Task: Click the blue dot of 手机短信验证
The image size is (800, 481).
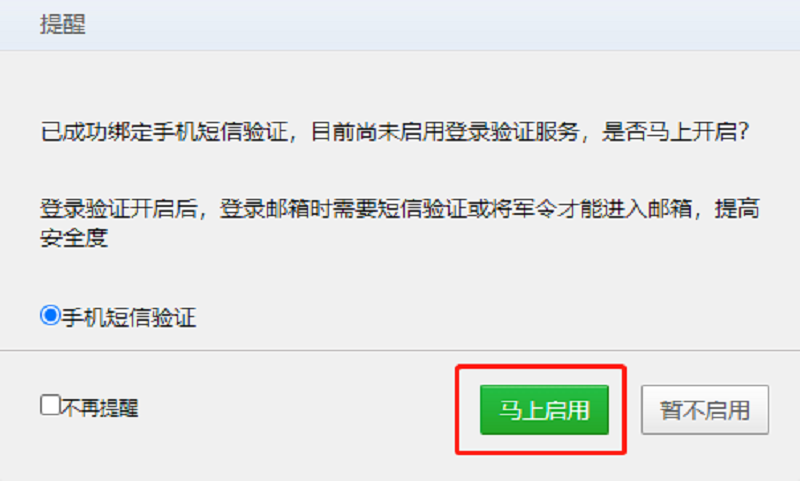Action: point(51,315)
